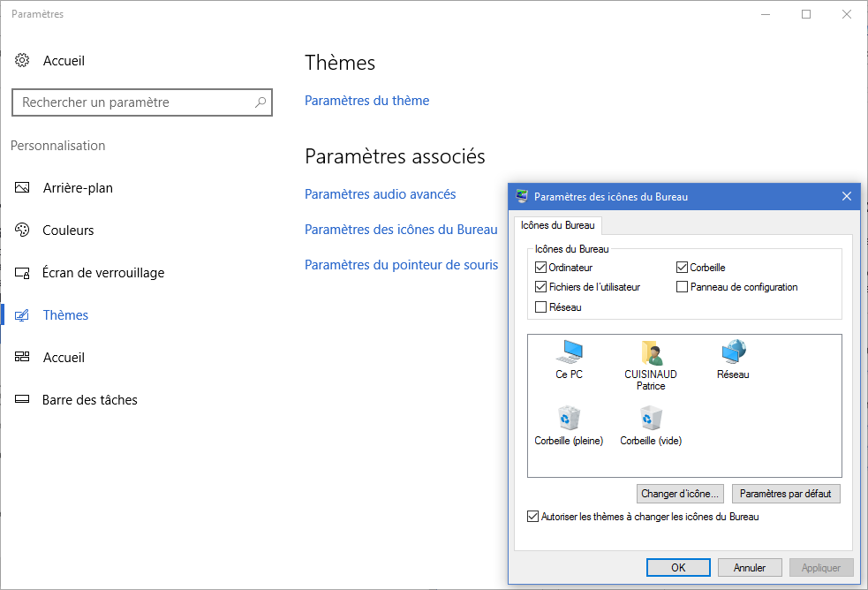Select the Corbeille (pleine) icon

pos(569,419)
